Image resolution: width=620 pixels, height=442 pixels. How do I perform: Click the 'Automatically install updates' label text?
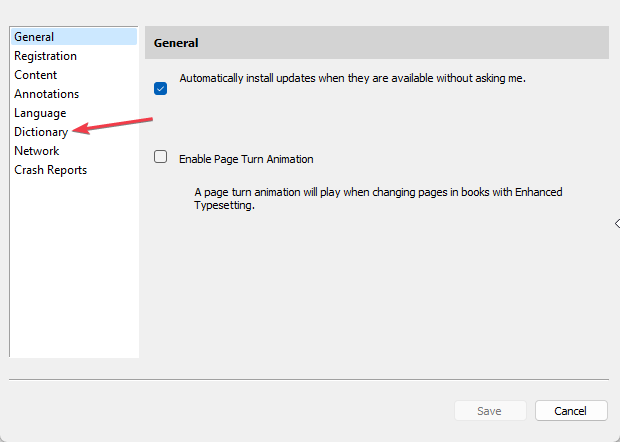point(352,78)
